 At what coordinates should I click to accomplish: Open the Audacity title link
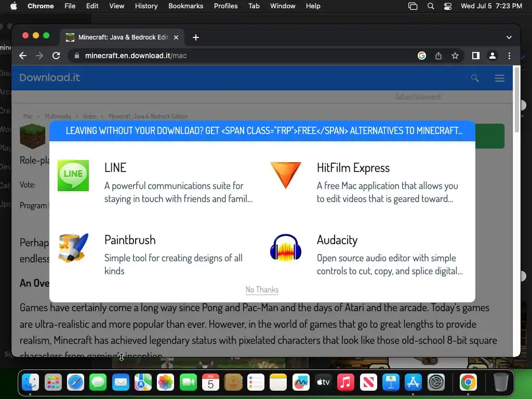337,240
